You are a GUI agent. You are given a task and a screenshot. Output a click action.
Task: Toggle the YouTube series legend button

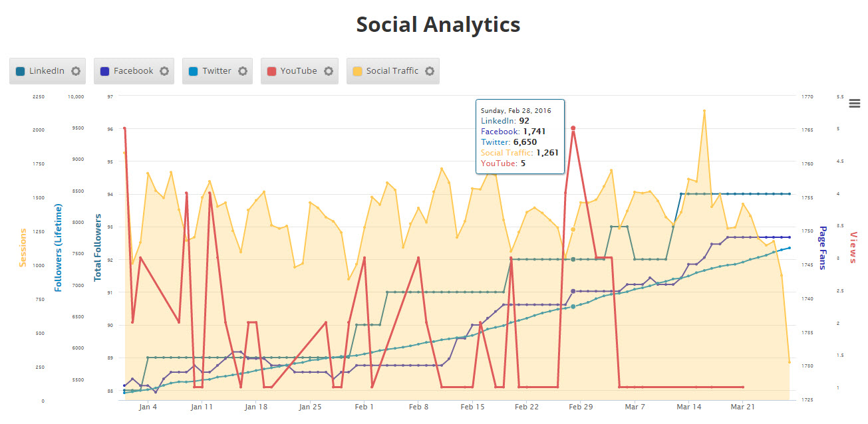coord(299,71)
